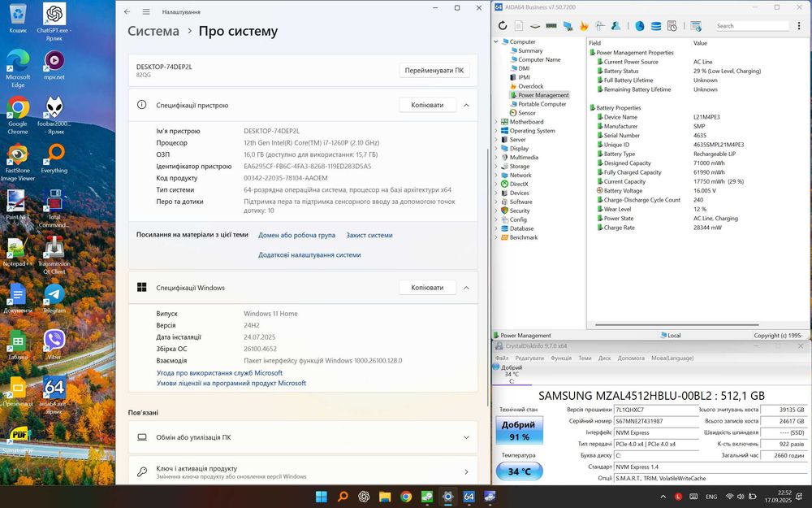Viewport: 812px width, 508px height.
Task: Click the AIDA64 Search field
Action: pyautogui.click(x=752, y=26)
